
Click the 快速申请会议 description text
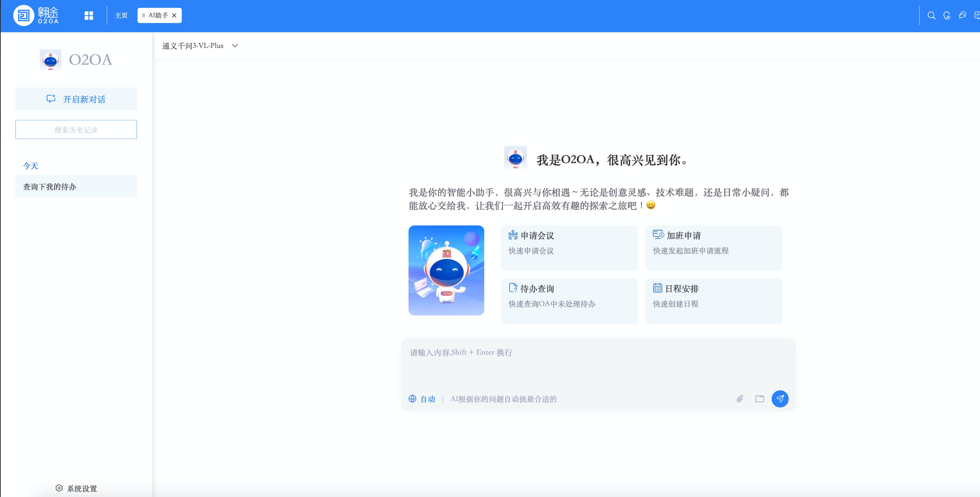pyautogui.click(x=531, y=251)
